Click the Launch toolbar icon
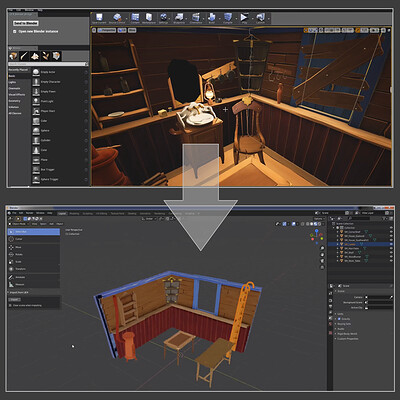Screen dimensions: 400x400 (260, 18)
